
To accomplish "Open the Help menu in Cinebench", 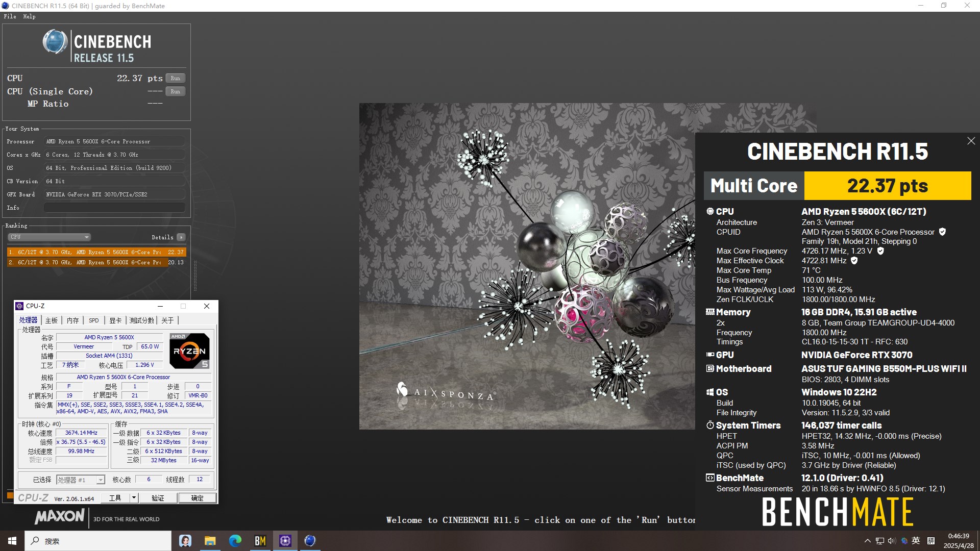I will click(x=29, y=16).
